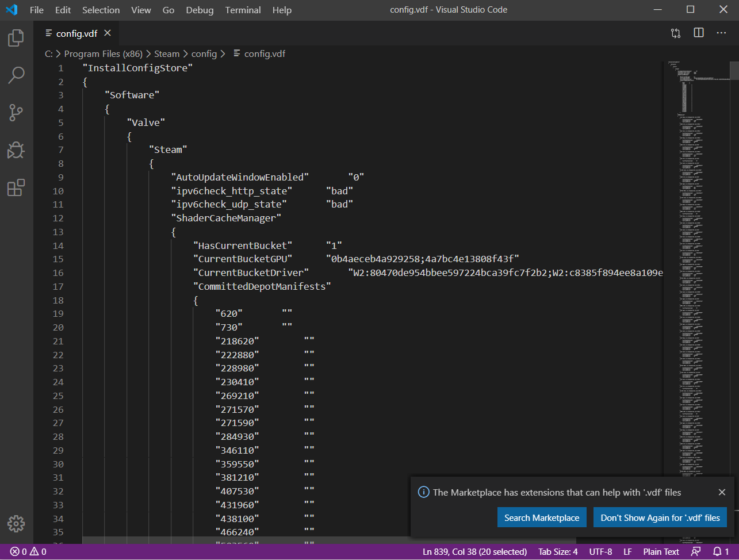Dismiss the Marketplace notification with X
The height and width of the screenshot is (560, 739).
[x=722, y=492]
